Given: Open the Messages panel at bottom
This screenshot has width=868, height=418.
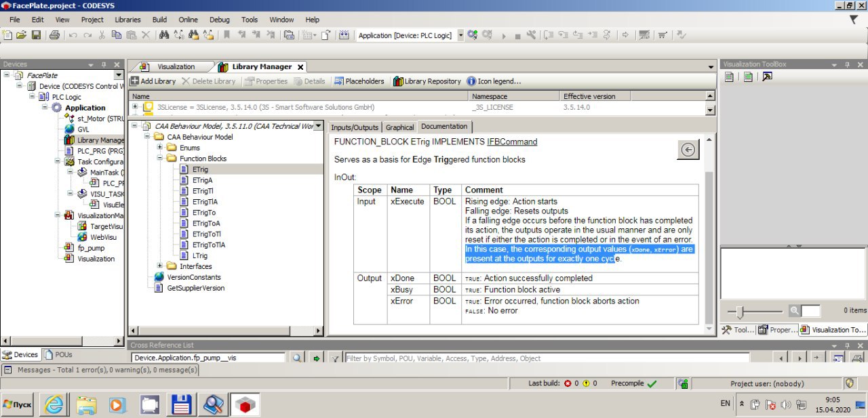Looking at the screenshot, I should (x=100, y=370).
